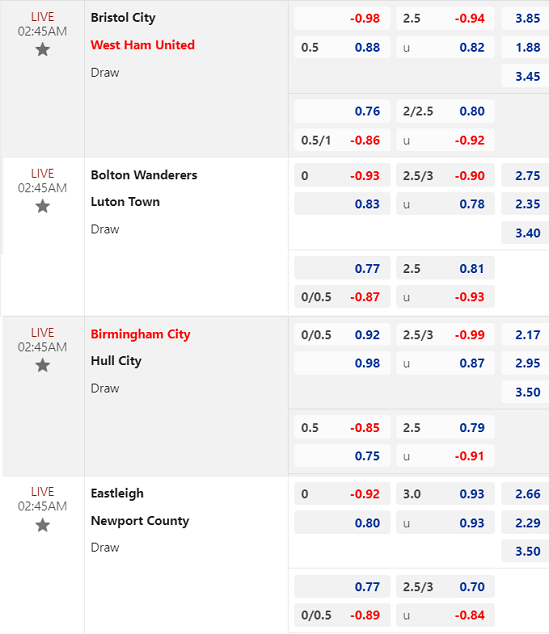Pick Birmingham City win odds 2.17
Screen dimensions: 549x634
coord(525,334)
